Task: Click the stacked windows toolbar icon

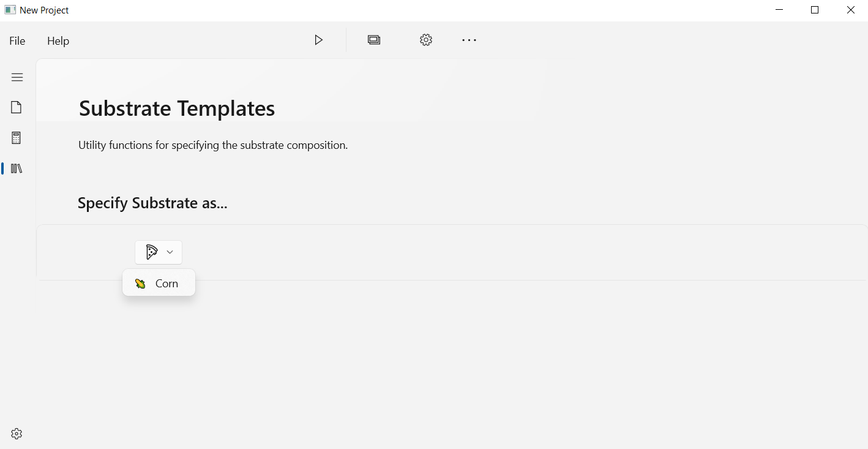Action: 374,40
